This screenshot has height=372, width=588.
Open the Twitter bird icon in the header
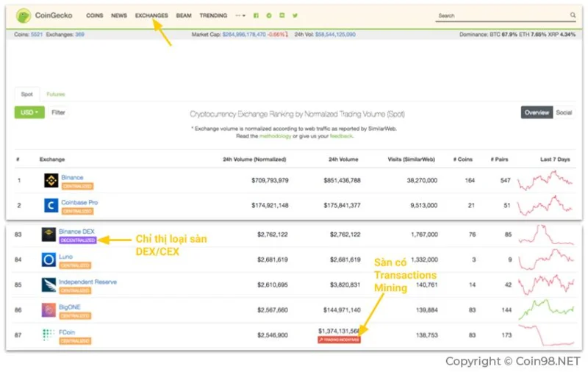point(295,15)
